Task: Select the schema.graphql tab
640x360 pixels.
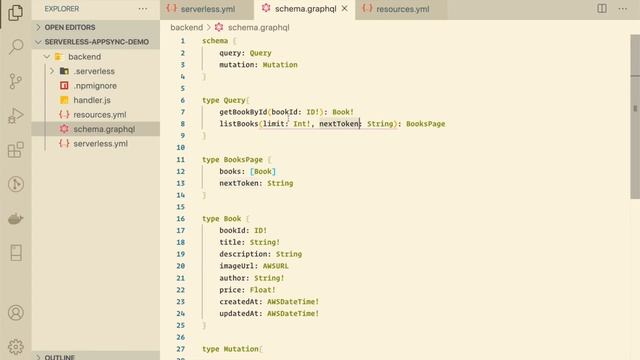Action: 304,9
